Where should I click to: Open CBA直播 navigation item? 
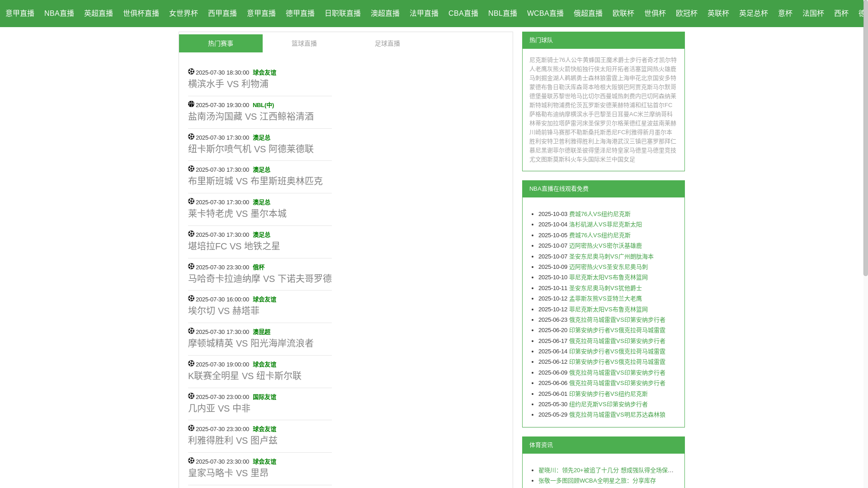(463, 14)
